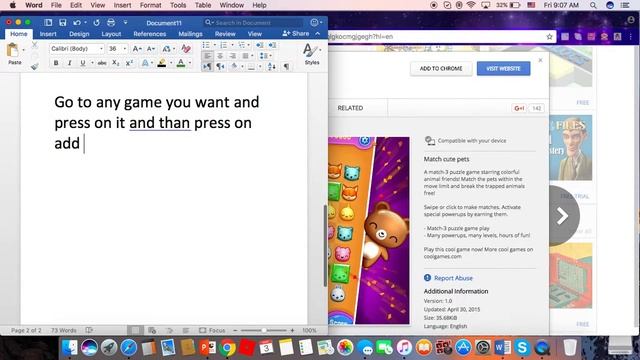Click the multilevel list icon
Image resolution: width=640 pixels, height=360 pixels.
pyautogui.click(x=242, y=45)
